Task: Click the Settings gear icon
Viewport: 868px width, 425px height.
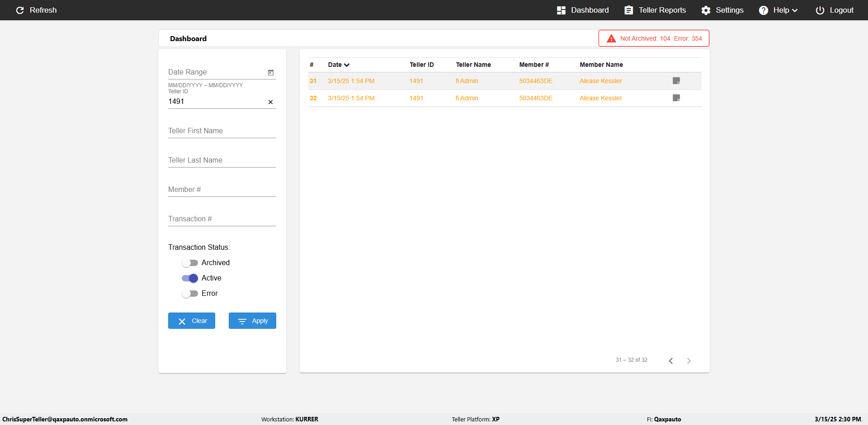Action: (706, 10)
